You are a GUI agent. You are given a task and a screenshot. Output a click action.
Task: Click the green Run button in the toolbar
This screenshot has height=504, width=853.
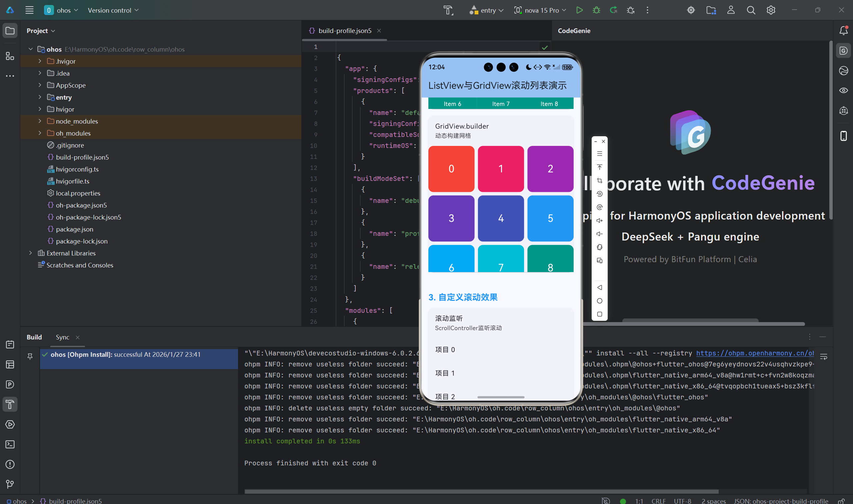point(579,10)
